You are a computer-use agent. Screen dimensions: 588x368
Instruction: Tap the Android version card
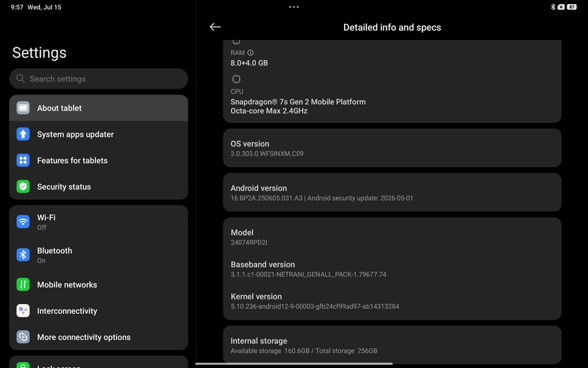[x=392, y=193]
